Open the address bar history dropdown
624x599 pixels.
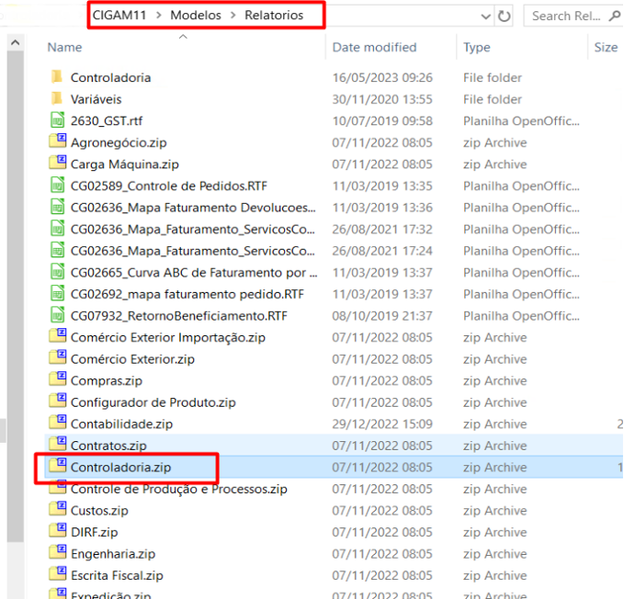486,17
